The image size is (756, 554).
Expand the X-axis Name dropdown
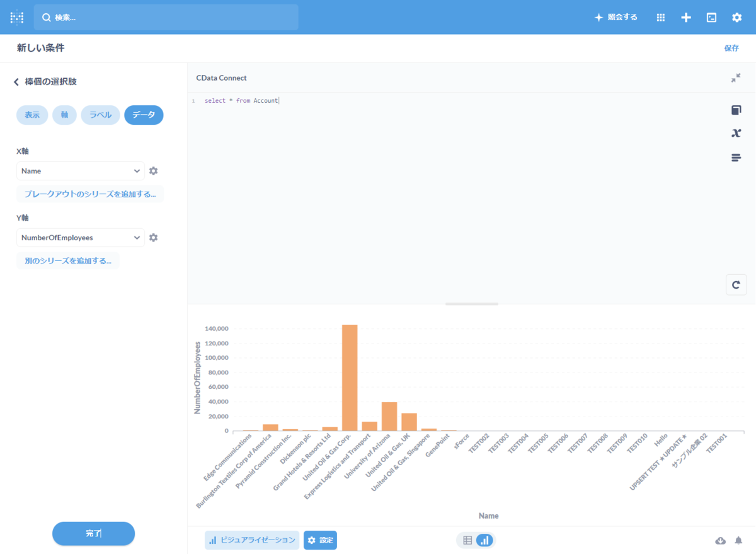81,171
